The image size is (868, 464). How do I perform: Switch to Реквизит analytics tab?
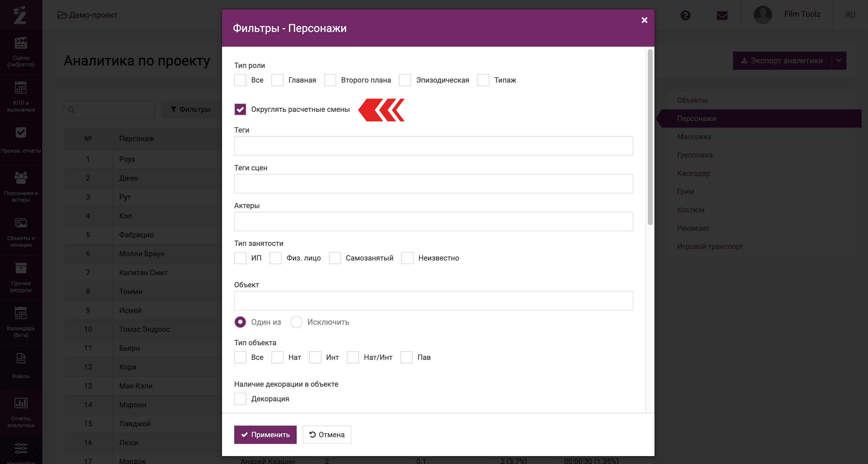point(693,228)
